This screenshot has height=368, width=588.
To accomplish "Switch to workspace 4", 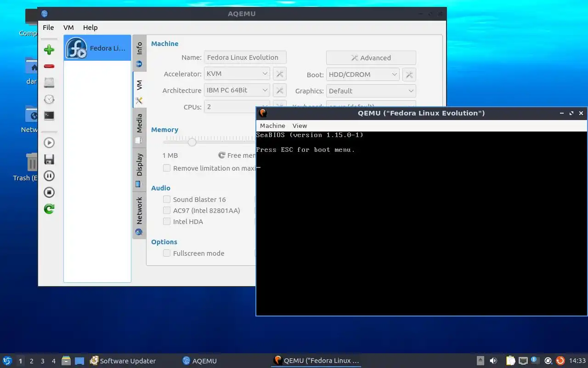I will (54, 361).
